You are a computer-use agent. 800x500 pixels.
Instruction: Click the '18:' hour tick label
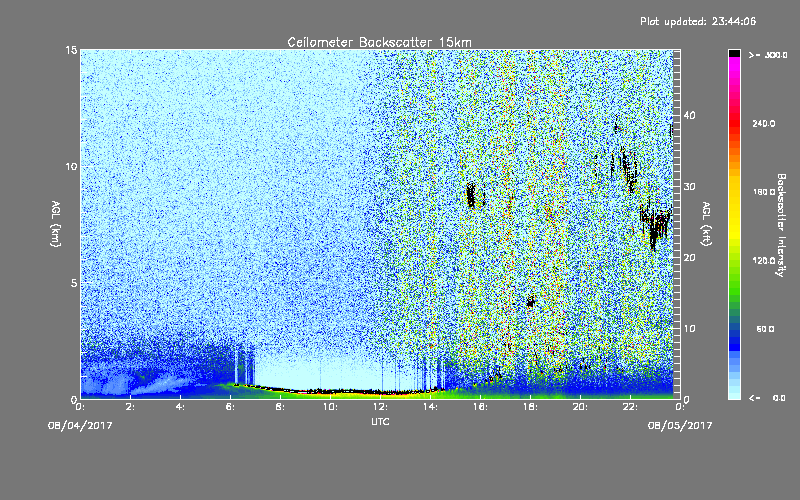(530, 407)
